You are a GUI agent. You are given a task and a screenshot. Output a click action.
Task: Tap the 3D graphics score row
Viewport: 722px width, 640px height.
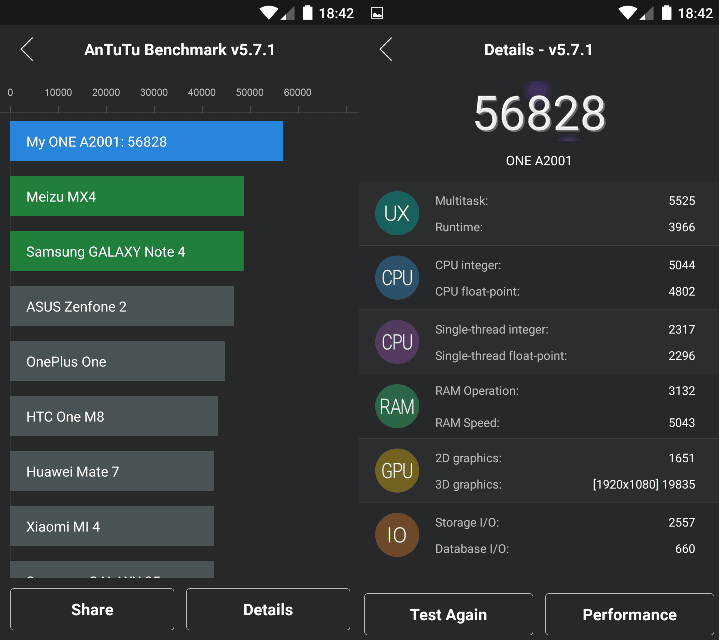tap(565, 484)
